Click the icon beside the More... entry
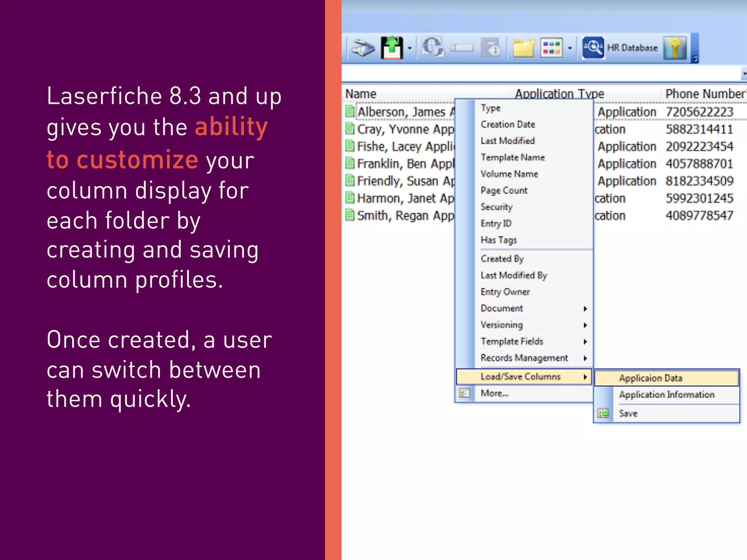The width and height of the screenshot is (747, 560). 464,393
